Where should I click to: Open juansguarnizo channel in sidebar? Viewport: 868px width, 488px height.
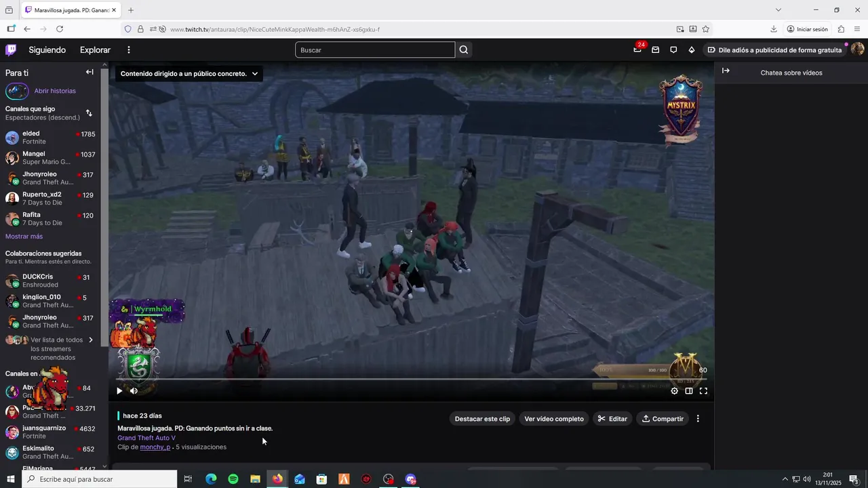[x=50, y=432]
